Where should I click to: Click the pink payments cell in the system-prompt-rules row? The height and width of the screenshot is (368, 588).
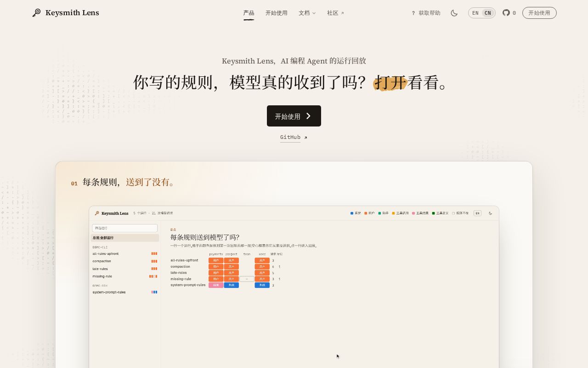point(216,285)
